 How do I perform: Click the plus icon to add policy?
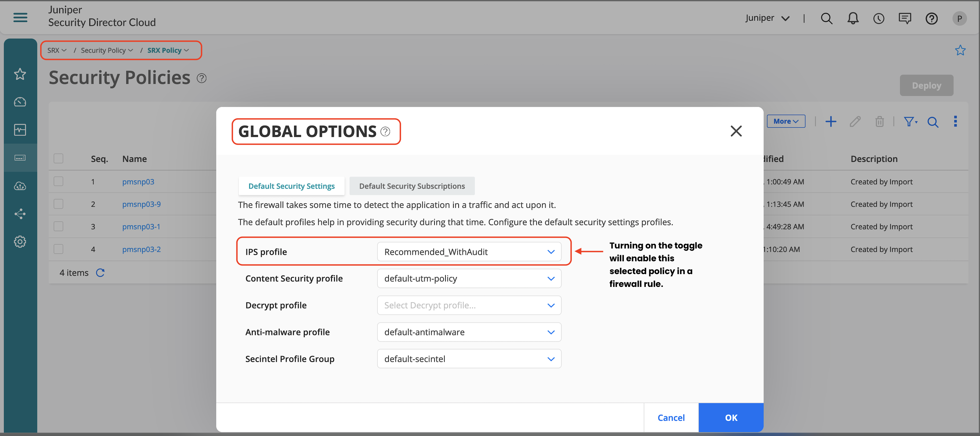831,121
